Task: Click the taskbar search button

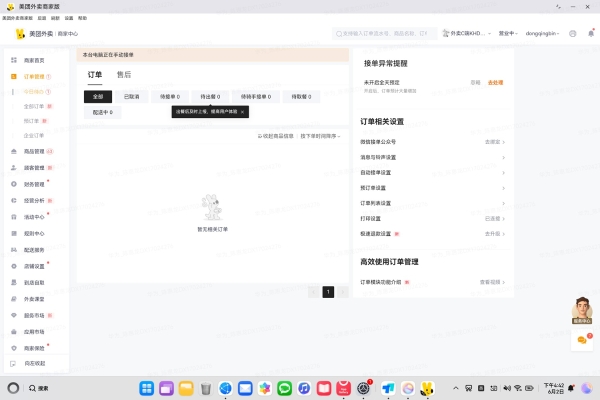Action: click(39, 389)
